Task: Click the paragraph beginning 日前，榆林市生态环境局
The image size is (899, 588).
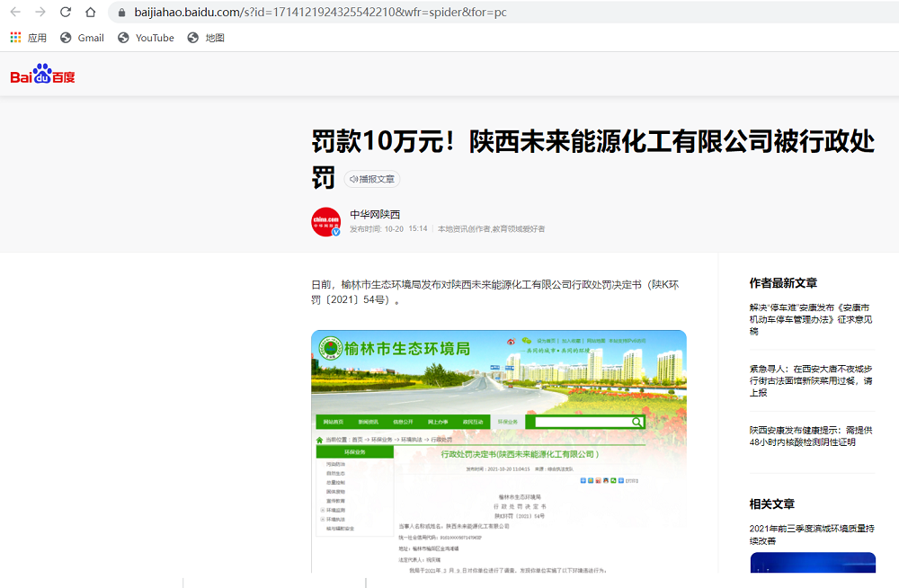Action: click(494, 292)
